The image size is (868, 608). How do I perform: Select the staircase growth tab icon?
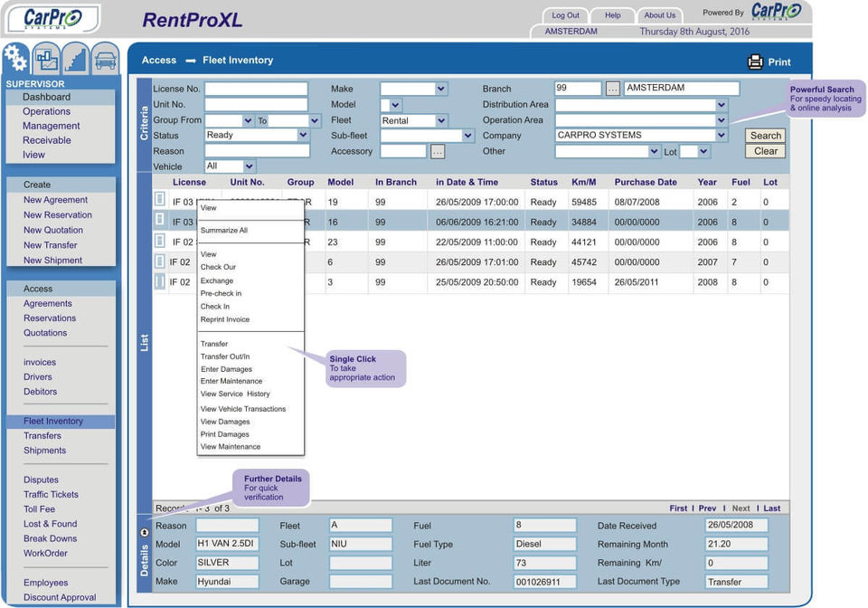point(76,59)
